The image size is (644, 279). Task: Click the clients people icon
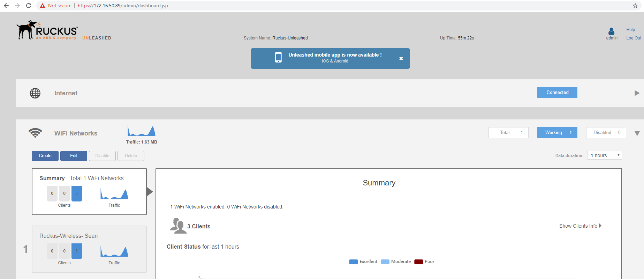tap(178, 226)
